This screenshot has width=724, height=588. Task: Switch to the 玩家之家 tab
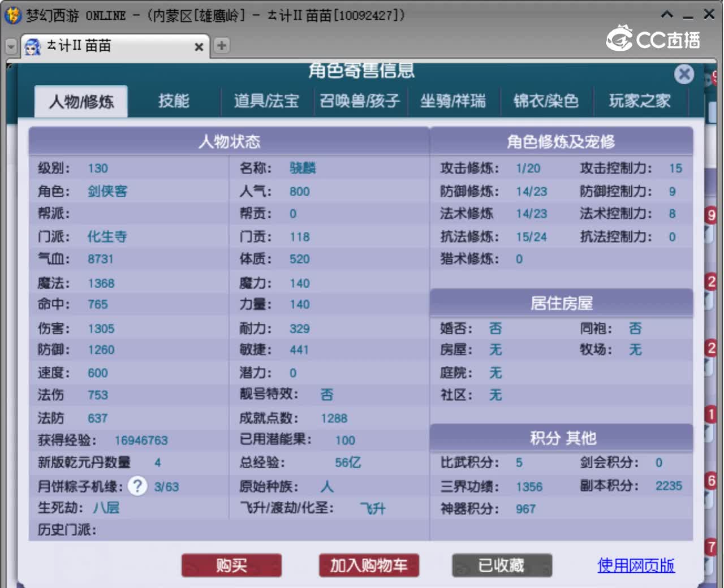coord(640,101)
